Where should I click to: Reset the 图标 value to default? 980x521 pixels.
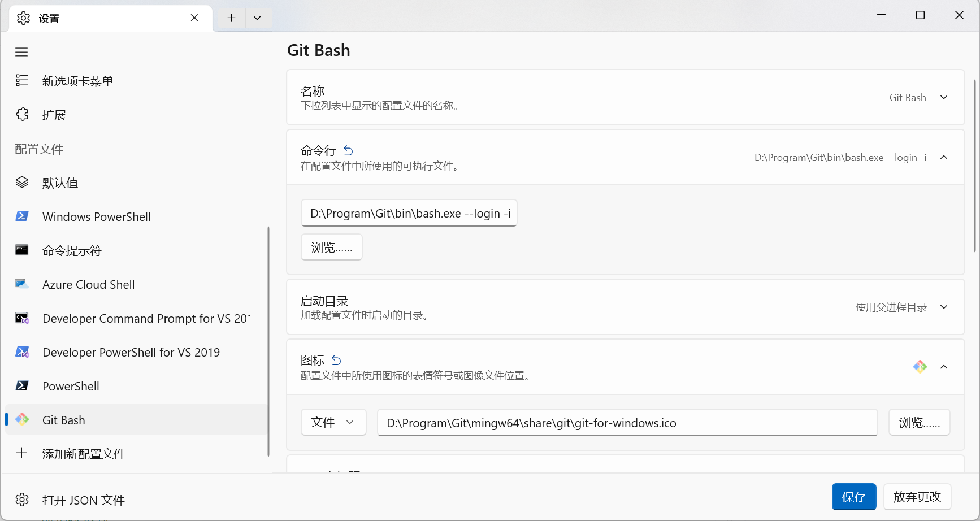(x=336, y=360)
